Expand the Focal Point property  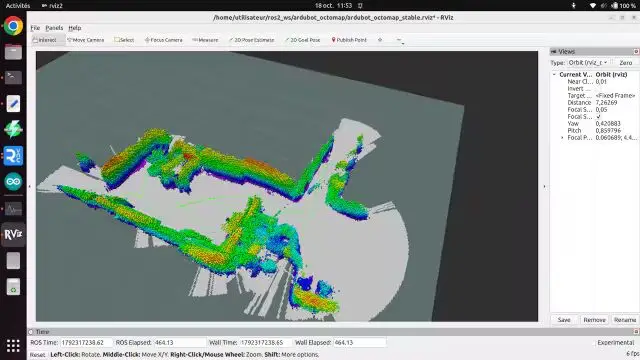click(x=562, y=138)
